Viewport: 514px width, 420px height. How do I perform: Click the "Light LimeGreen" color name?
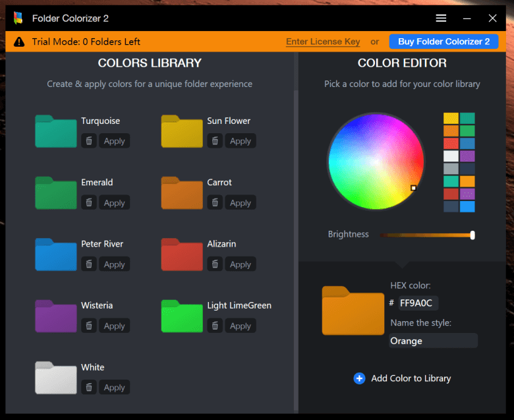pyautogui.click(x=239, y=305)
